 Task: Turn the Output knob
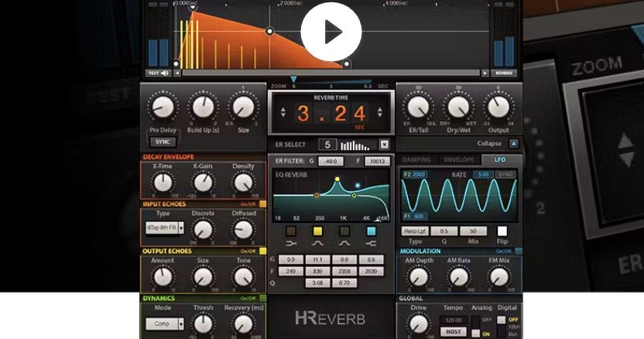pos(498,108)
